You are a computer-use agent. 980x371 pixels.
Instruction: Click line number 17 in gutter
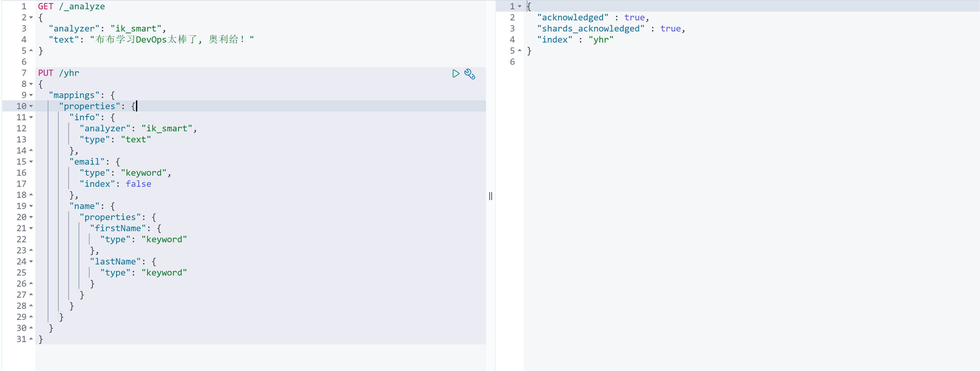[21, 184]
